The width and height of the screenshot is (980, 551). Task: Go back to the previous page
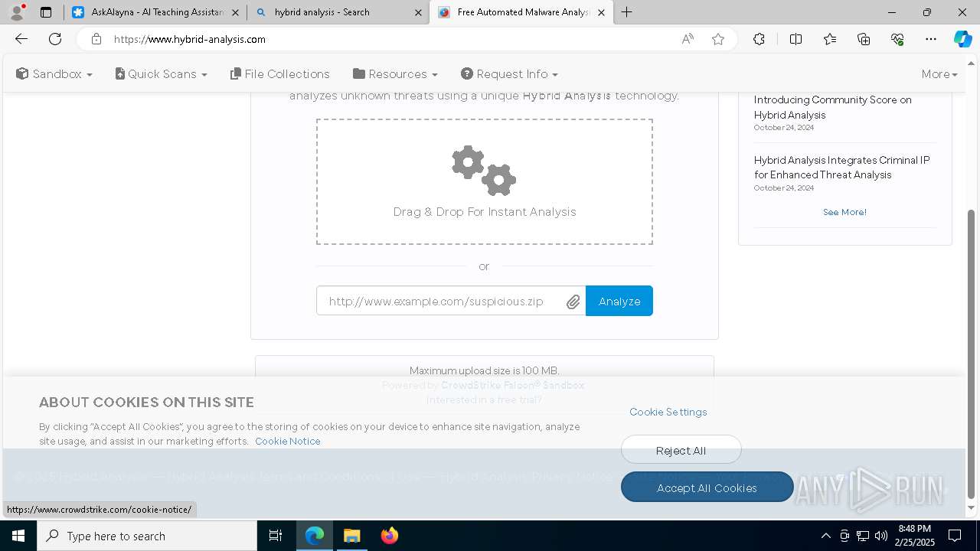[x=21, y=39]
